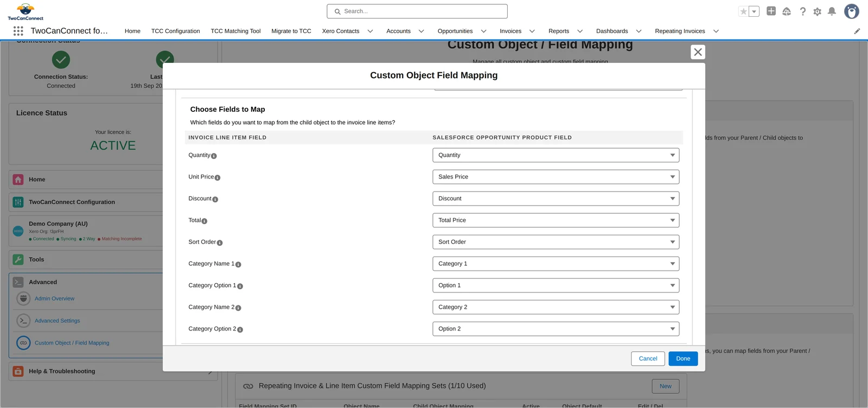Open the App Launcher grid icon
868x408 pixels.
(18, 31)
